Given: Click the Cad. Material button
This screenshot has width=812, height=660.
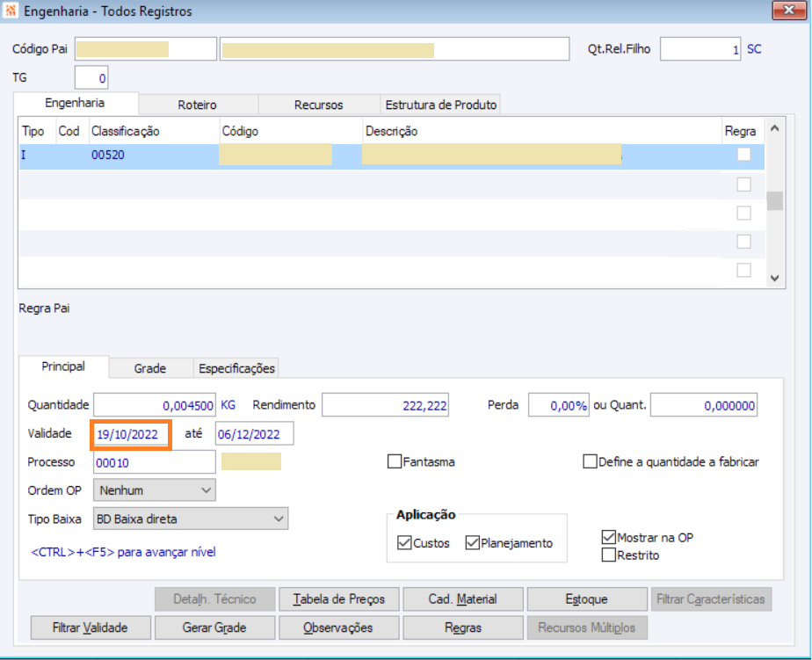Looking at the screenshot, I should 462,598.
